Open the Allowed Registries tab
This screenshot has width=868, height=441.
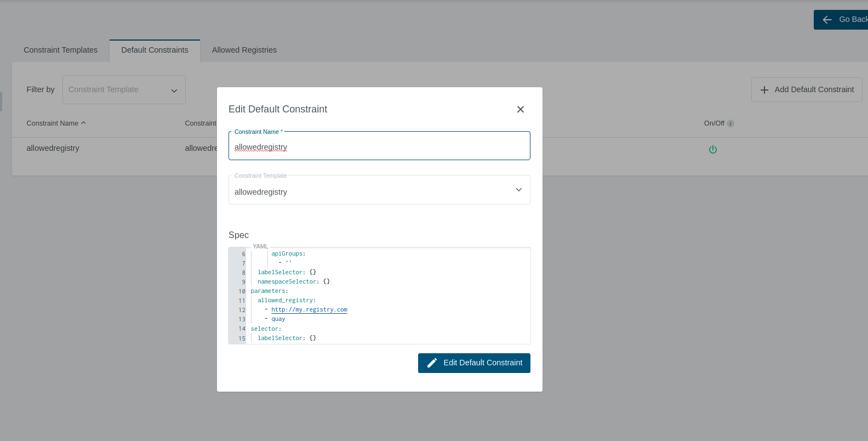point(244,50)
